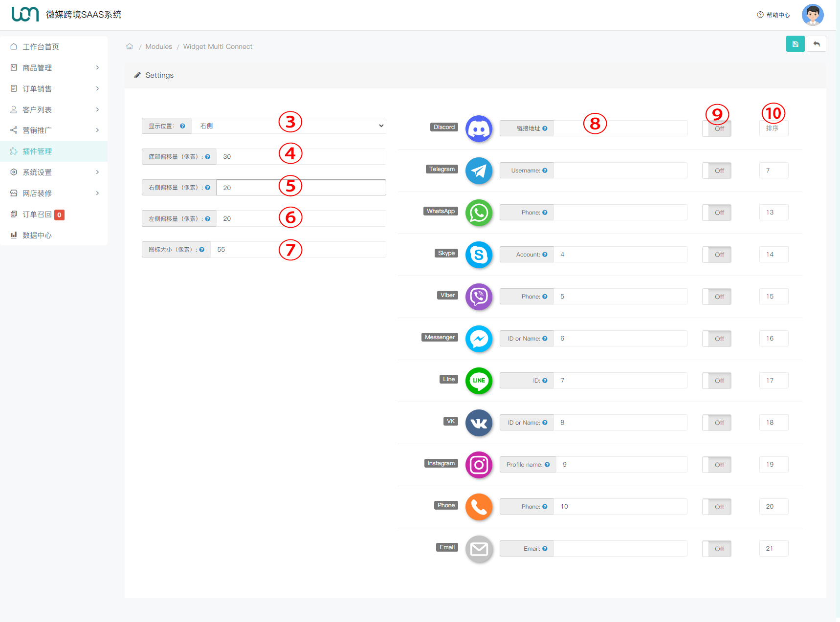
Task: Click the Discord 排序 sort field
Action: (x=774, y=129)
